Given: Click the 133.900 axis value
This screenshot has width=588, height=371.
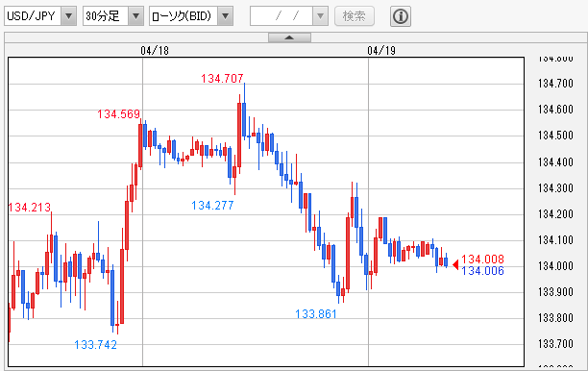Looking at the screenshot, I should point(555,292).
